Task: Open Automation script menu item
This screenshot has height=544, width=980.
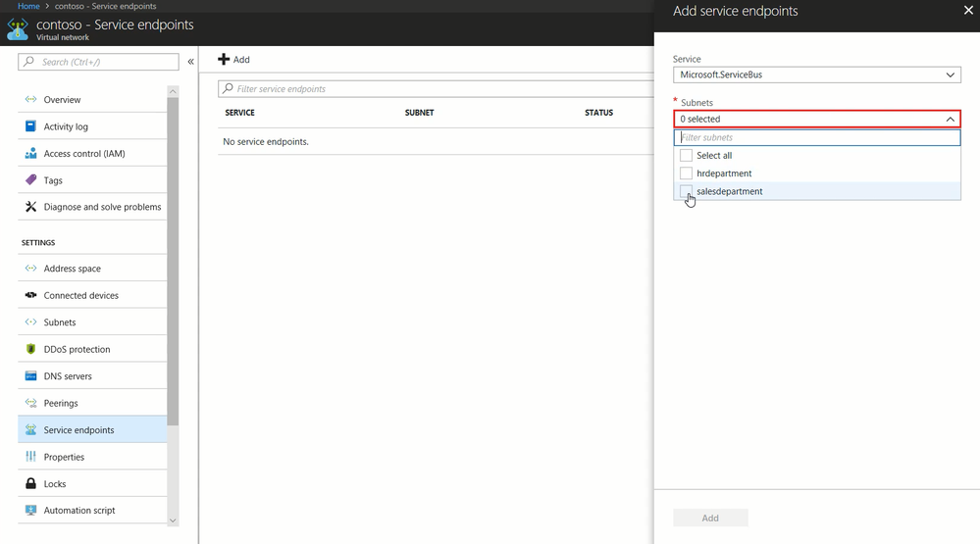Action: click(x=92, y=510)
